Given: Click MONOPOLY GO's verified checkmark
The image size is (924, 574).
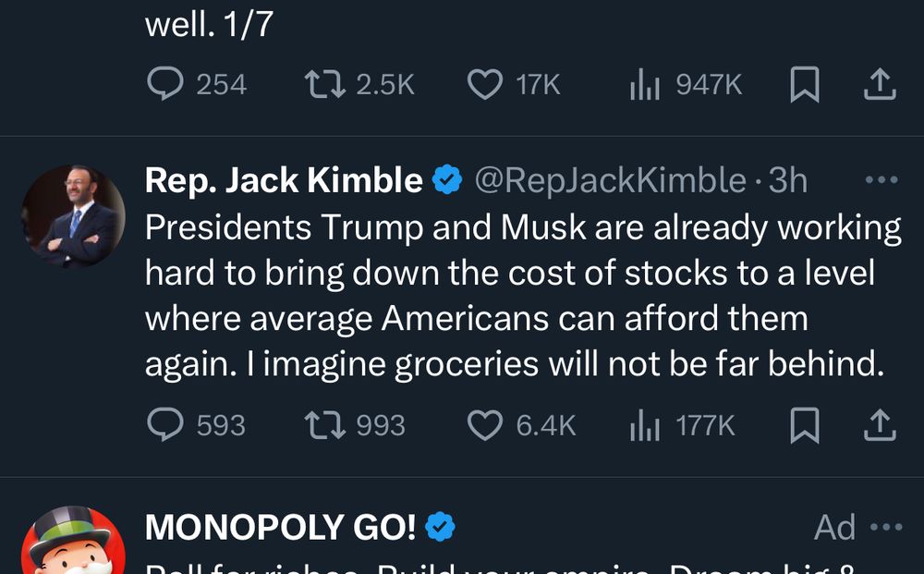Looking at the screenshot, I should click(x=441, y=527).
